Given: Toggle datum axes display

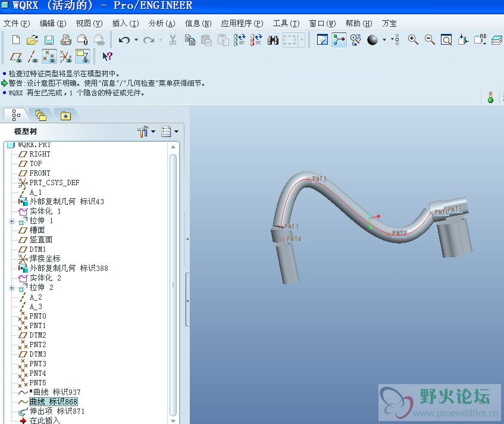Looking at the screenshot, I should (x=33, y=57).
